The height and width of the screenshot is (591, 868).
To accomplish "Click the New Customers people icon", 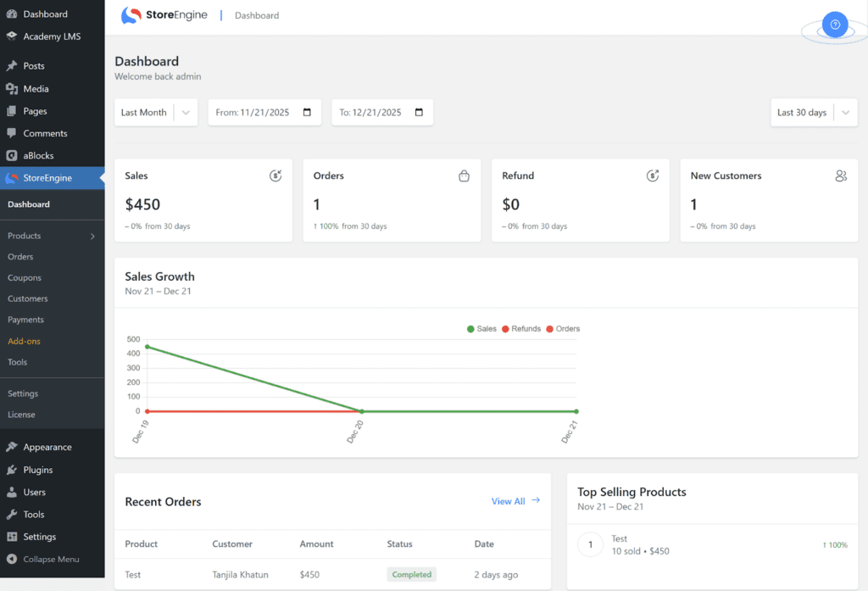I will (841, 176).
